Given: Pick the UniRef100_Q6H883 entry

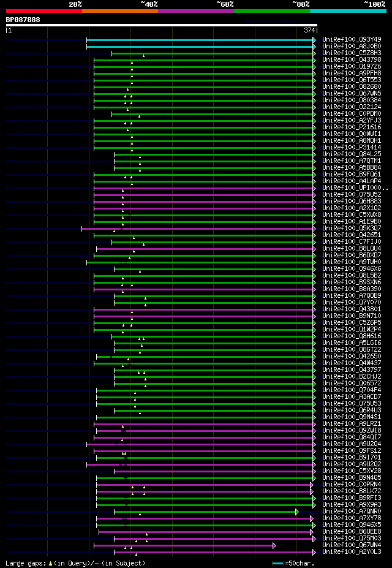Looking at the screenshot, I should pyautogui.click(x=352, y=201).
